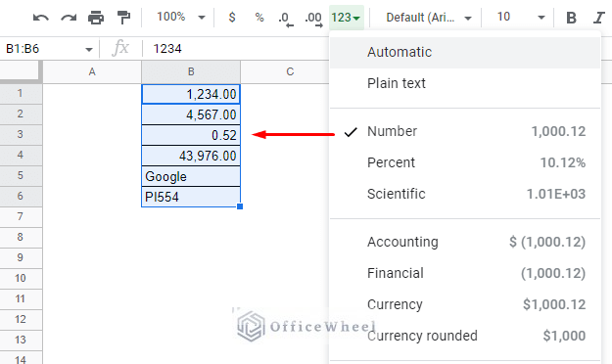Select row 6 header
Image resolution: width=612 pixels, height=364 pixels.
(x=21, y=197)
